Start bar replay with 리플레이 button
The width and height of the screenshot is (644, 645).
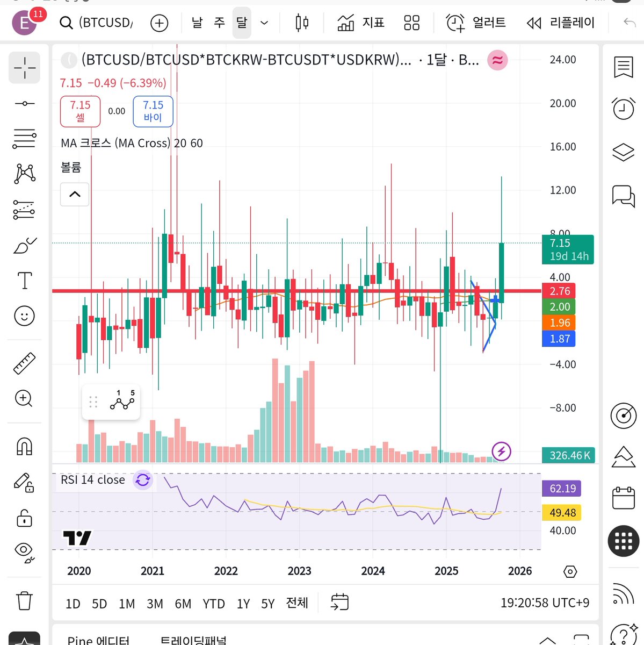561,23
